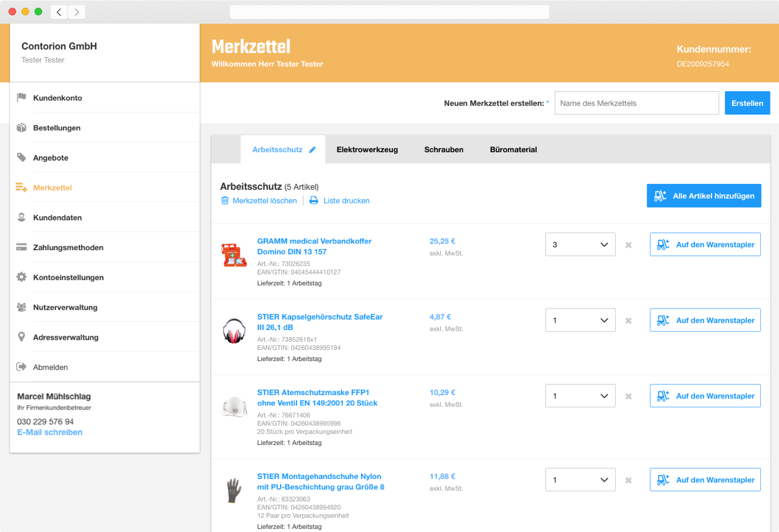Click the browser address bar
The height and width of the screenshot is (532, 779).
(x=389, y=12)
